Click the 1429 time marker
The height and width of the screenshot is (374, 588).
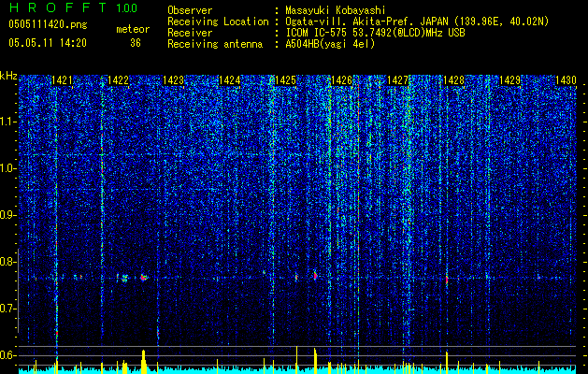pos(509,80)
